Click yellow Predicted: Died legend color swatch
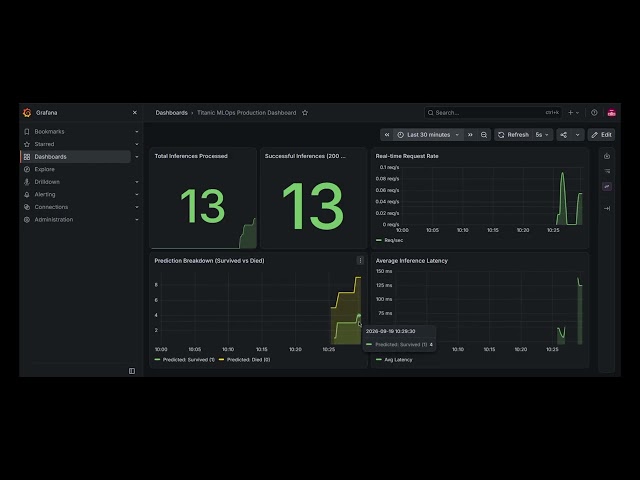This screenshot has width=640, height=480. click(222, 360)
